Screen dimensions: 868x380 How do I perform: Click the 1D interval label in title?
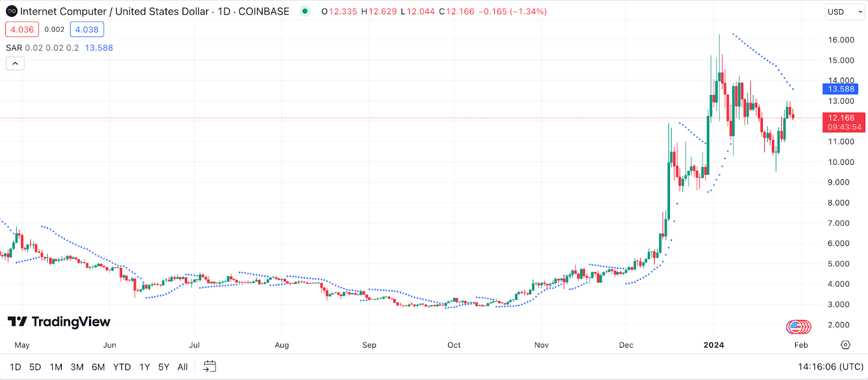tap(224, 11)
